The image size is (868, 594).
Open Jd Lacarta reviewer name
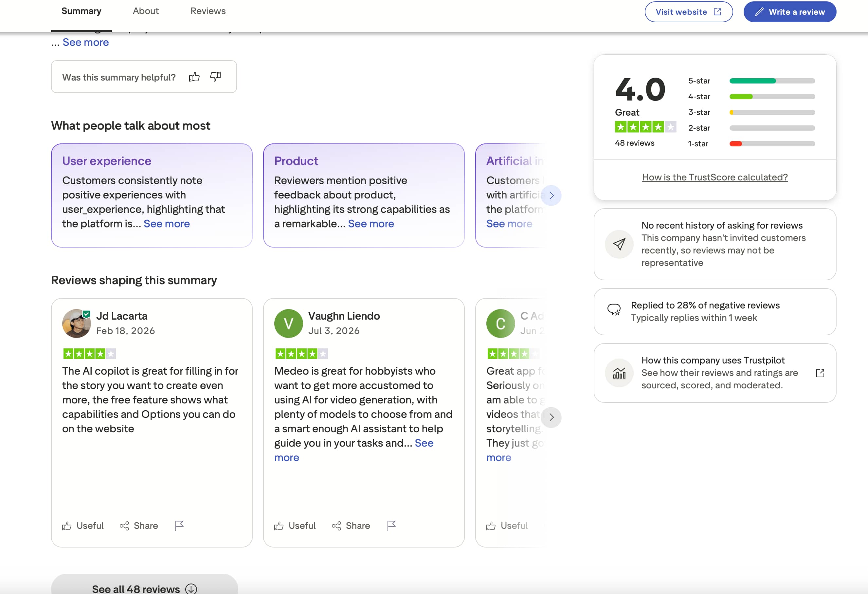click(122, 316)
